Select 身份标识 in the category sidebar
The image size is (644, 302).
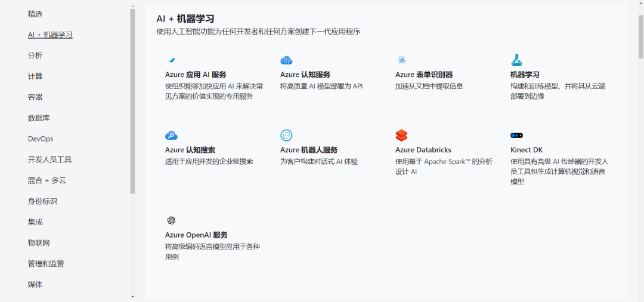point(43,201)
